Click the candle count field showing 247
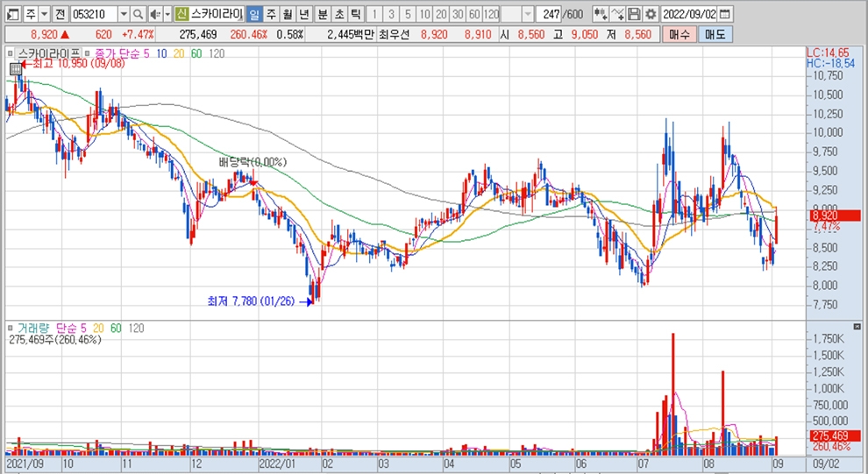Screen dimensions: 868x474 [551, 14]
